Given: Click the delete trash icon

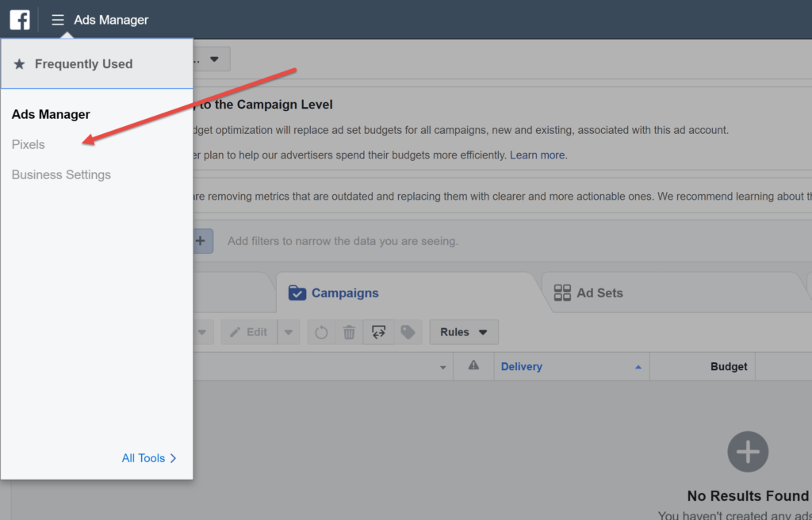Looking at the screenshot, I should click(349, 332).
